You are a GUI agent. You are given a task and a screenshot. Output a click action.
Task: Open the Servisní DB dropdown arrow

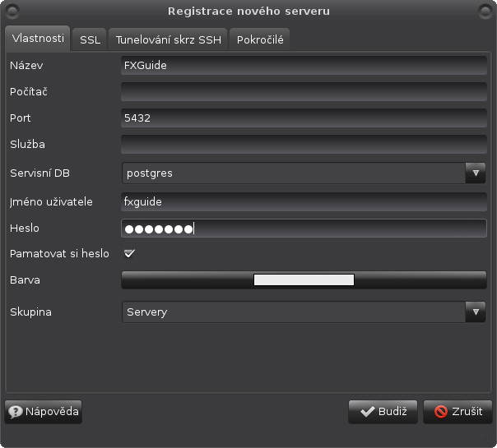tap(476, 173)
